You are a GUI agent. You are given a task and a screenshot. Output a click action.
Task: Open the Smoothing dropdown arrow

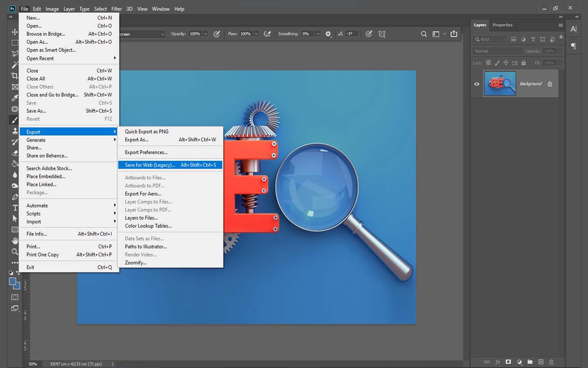click(318, 34)
